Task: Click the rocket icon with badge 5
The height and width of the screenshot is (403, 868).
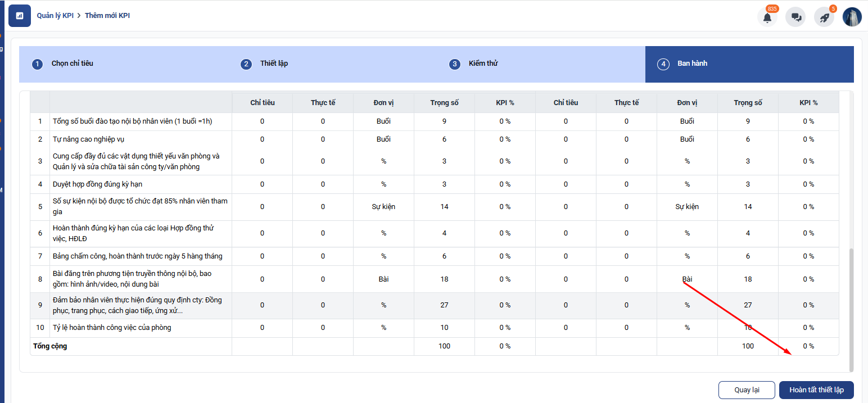Action: (x=824, y=17)
